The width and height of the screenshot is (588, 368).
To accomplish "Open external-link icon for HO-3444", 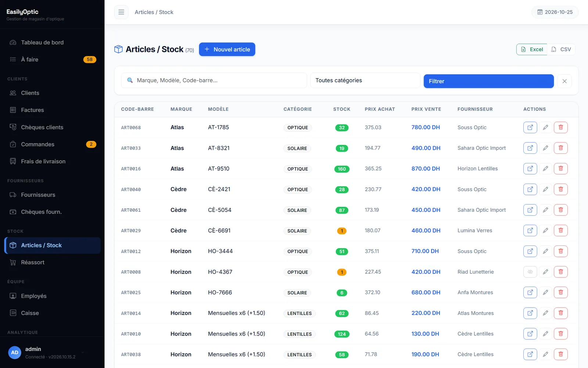I will (x=530, y=251).
